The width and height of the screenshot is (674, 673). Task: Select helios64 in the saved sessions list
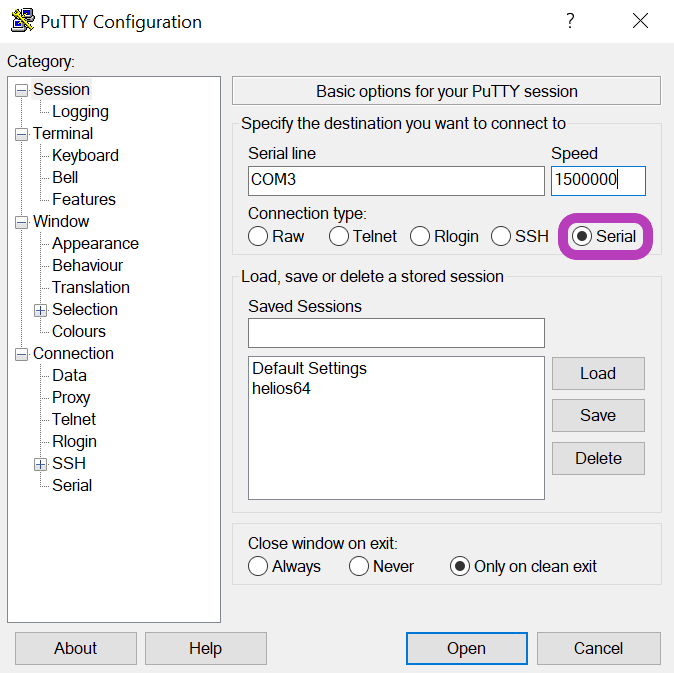click(x=281, y=389)
